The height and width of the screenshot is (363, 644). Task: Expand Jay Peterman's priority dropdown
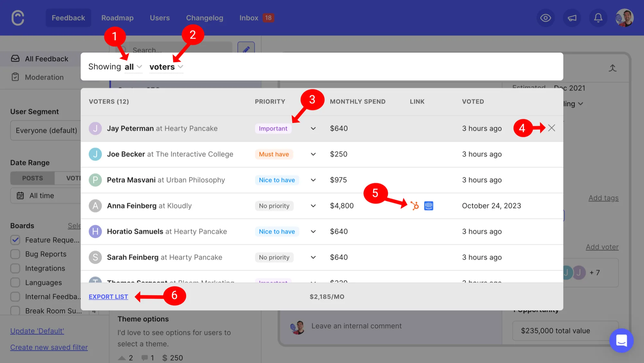click(x=313, y=129)
